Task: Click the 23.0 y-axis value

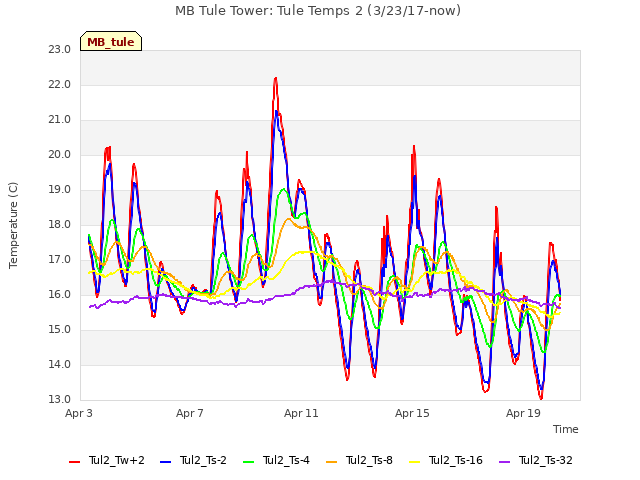Action: click(60, 50)
